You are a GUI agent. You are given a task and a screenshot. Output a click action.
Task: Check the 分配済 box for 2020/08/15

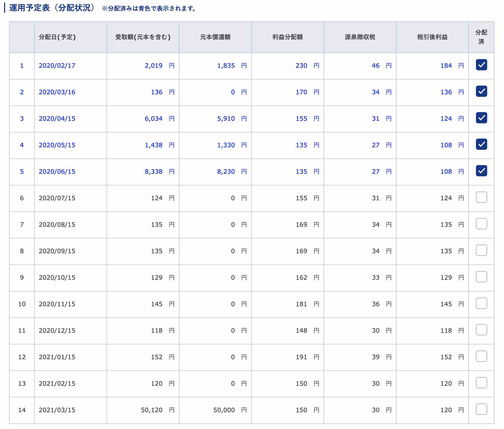point(481,224)
